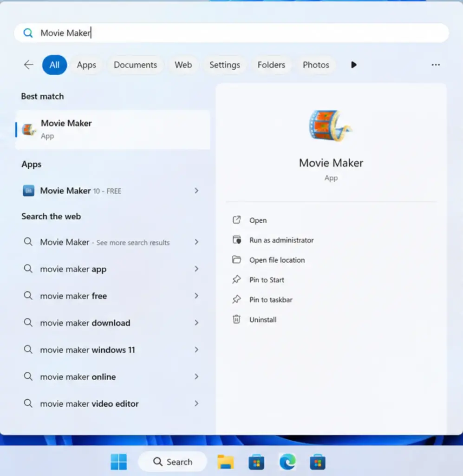Click the magnifier beside 'movie maker video editor'
The image size is (463, 476).
28,403
